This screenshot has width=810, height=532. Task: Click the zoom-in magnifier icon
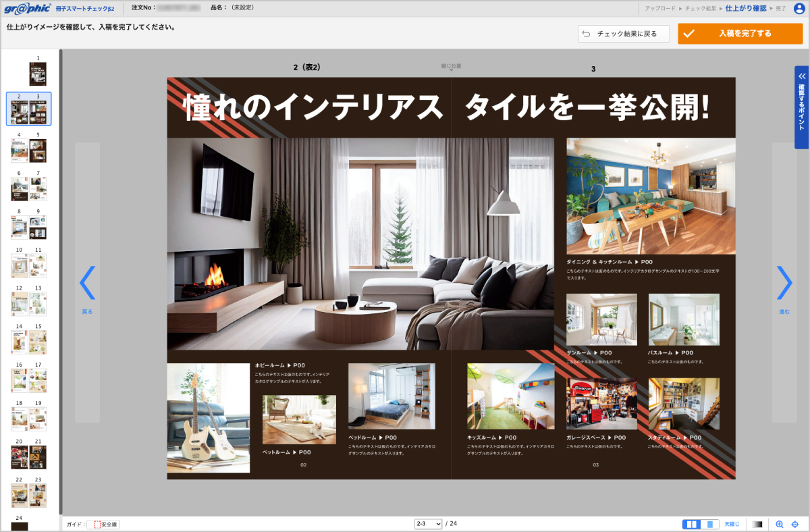point(779,524)
